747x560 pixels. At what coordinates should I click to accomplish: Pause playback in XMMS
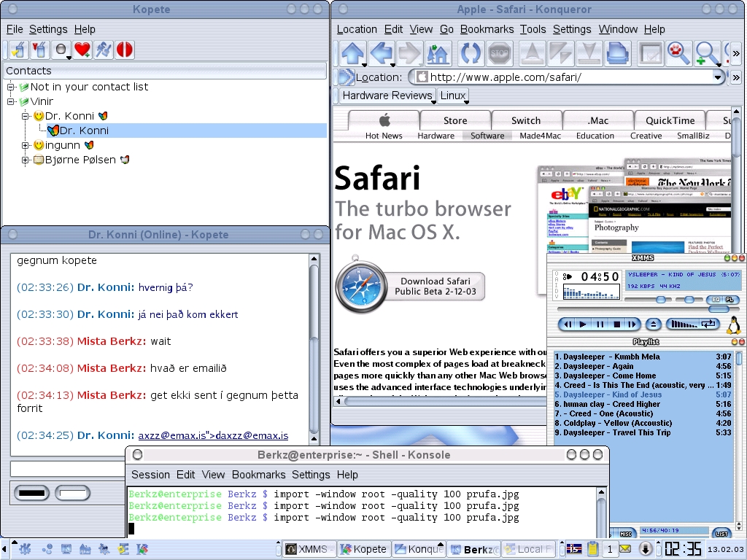coord(600,324)
